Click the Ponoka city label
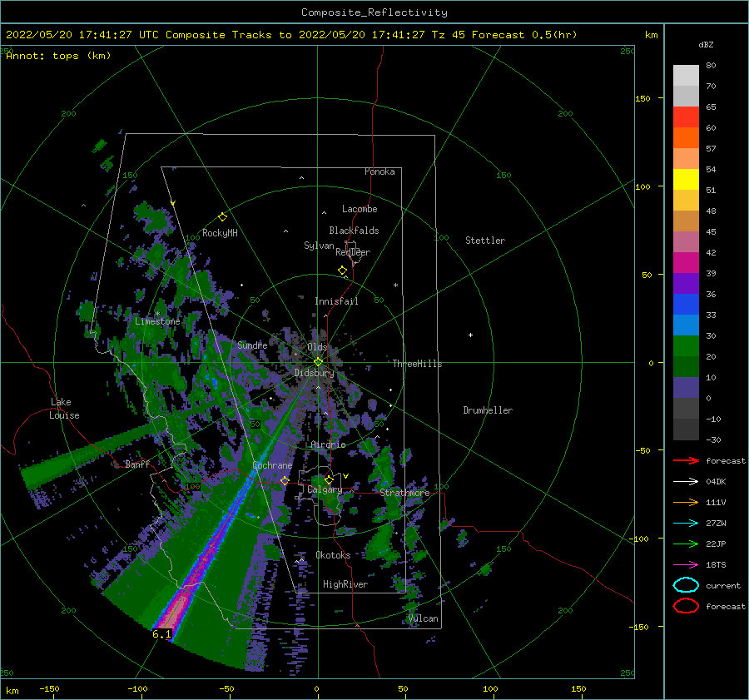Screen dimensions: 749x700 [379, 171]
